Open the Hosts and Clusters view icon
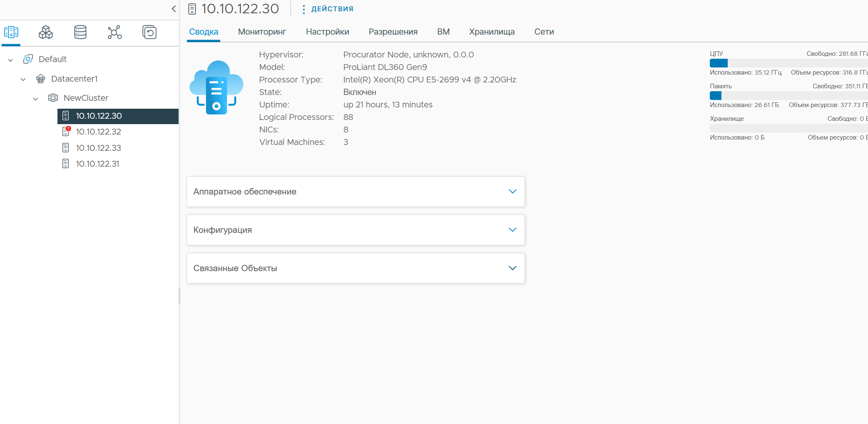This screenshot has width=868, height=424. tap(11, 32)
